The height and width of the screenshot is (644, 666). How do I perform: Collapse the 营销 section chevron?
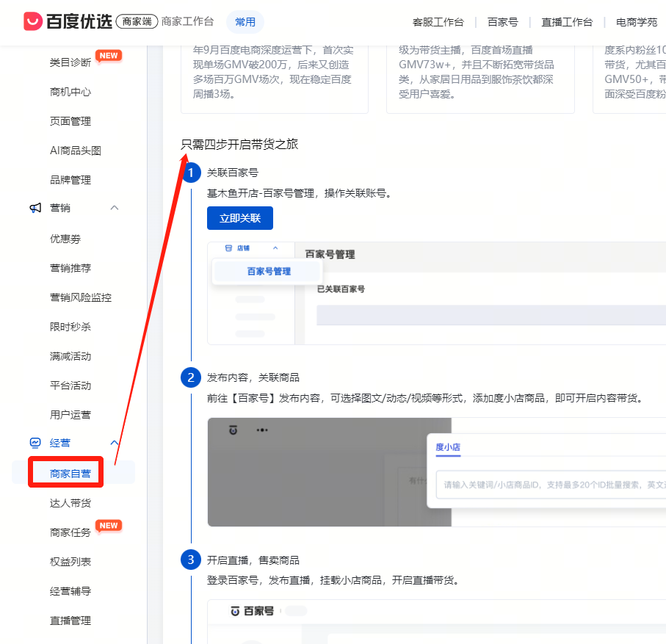pos(115,208)
